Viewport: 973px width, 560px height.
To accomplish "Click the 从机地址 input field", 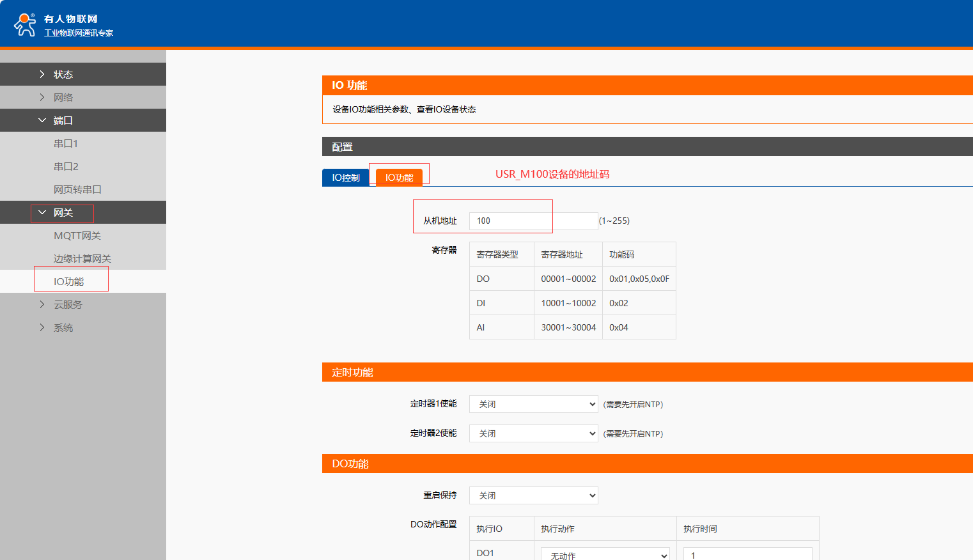I will click(x=533, y=221).
